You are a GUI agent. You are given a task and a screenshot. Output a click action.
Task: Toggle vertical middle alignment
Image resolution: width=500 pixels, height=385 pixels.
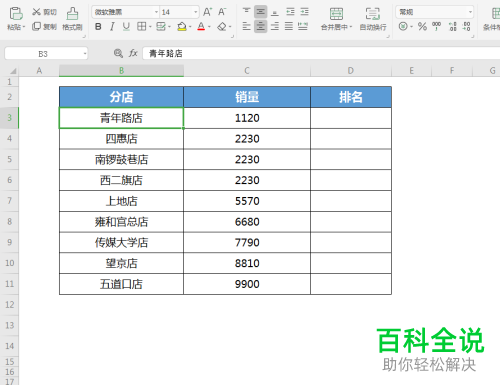pyautogui.click(x=260, y=12)
